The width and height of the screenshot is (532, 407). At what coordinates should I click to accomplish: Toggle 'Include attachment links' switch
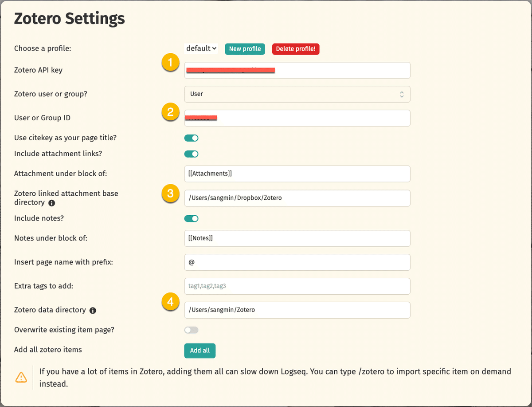(192, 154)
